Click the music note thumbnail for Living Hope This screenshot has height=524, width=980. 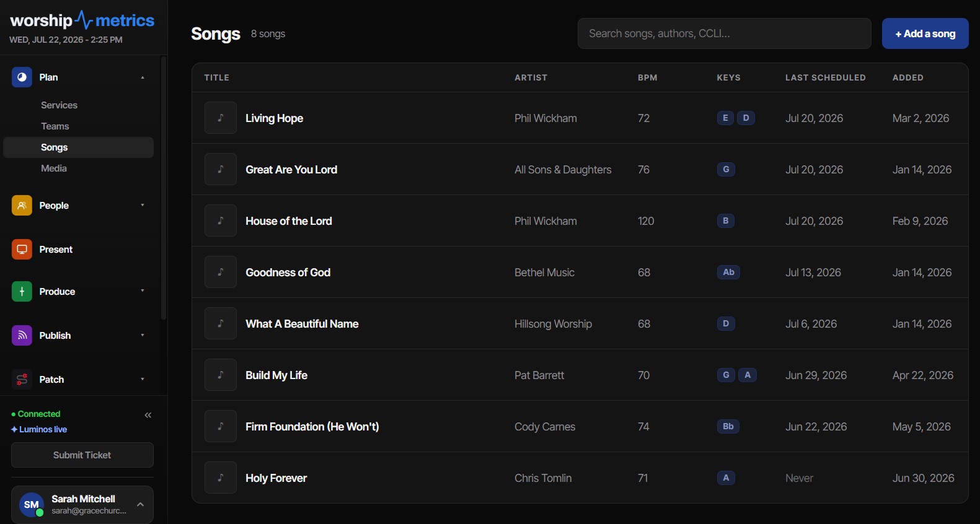point(221,118)
